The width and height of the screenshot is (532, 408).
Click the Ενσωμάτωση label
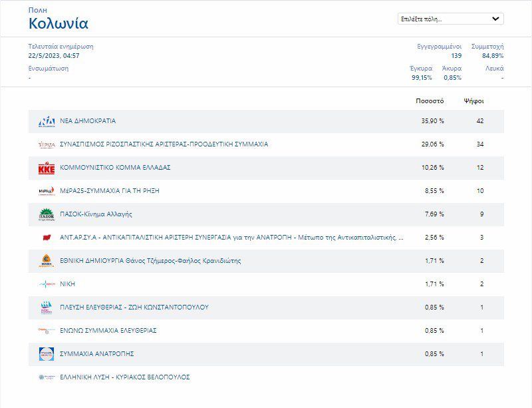(x=48, y=69)
